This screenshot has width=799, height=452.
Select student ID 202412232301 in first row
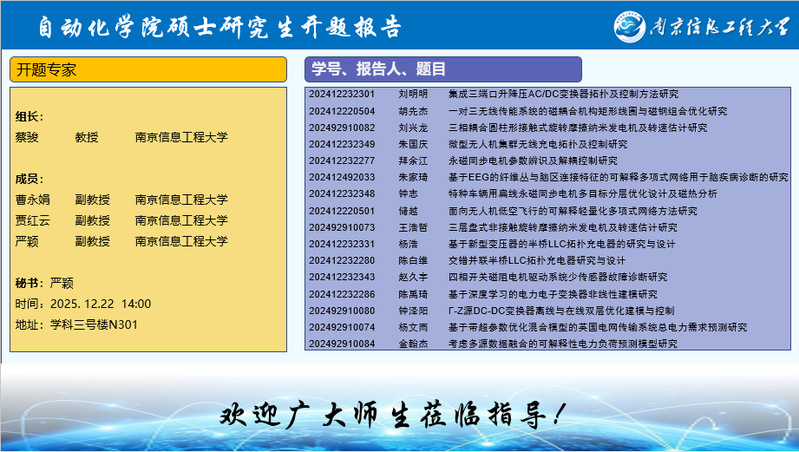coord(342,94)
